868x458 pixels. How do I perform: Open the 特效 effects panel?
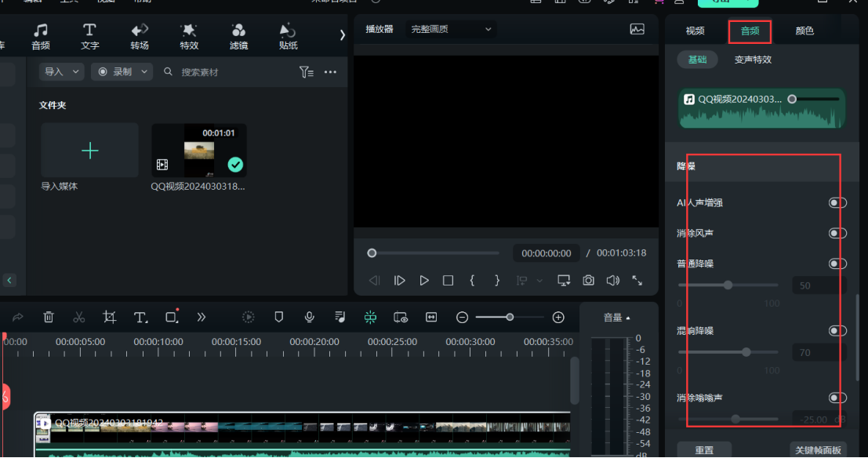coord(189,36)
